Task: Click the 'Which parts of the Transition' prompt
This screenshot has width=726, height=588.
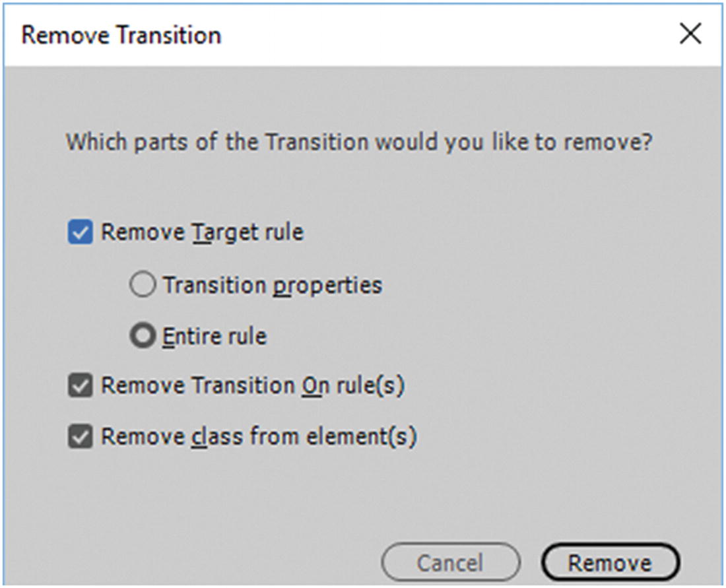Action: coord(359,142)
